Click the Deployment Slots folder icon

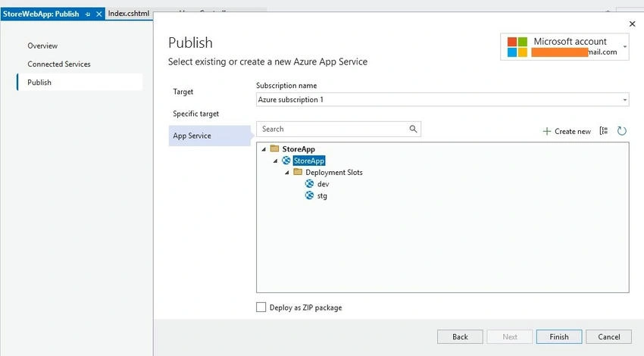tap(298, 172)
